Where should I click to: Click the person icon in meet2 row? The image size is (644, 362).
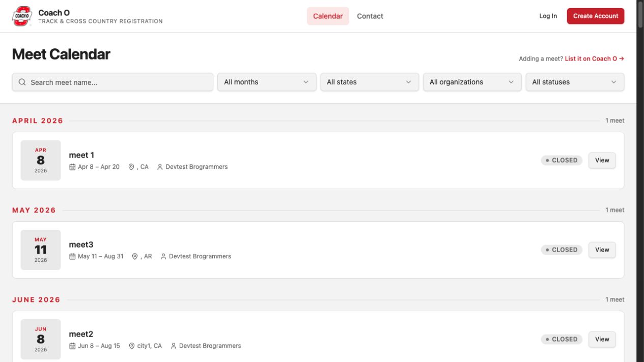[174, 346]
